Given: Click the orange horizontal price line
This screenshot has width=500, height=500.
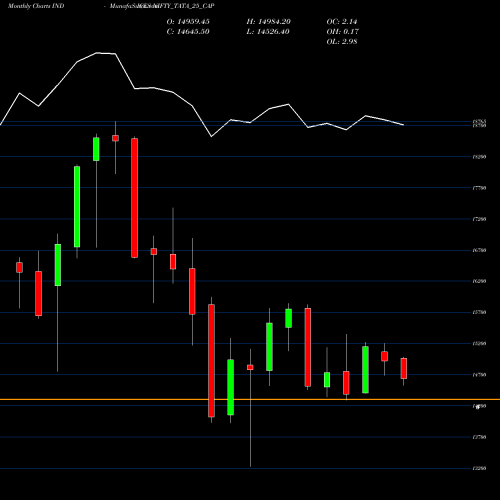Looking at the screenshot, I should [250, 399].
